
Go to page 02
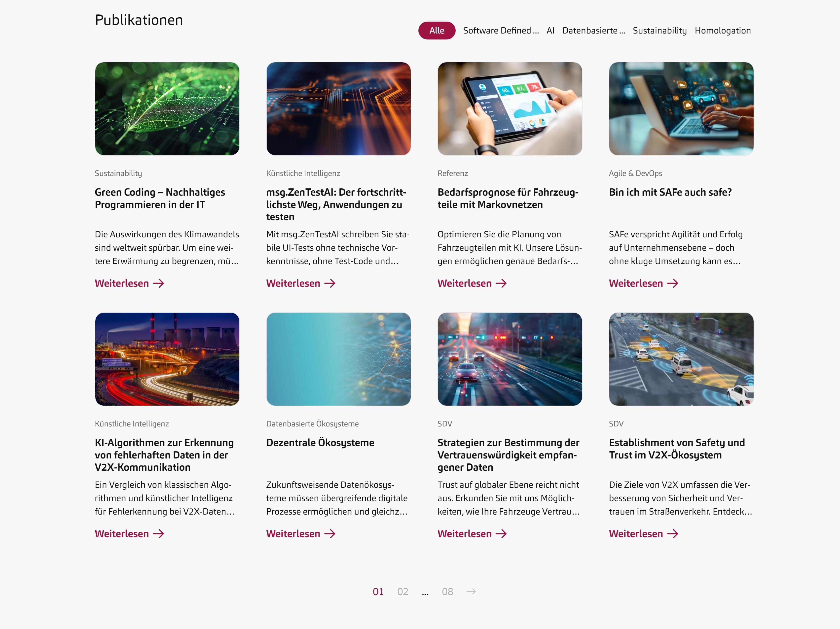(x=402, y=592)
